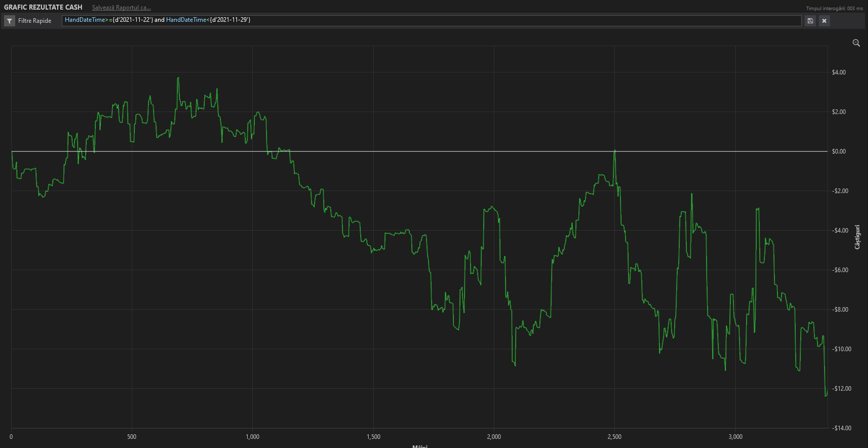868x448 pixels.
Task: Click the 2,000 hands x-axis label
Action: tap(494, 437)
